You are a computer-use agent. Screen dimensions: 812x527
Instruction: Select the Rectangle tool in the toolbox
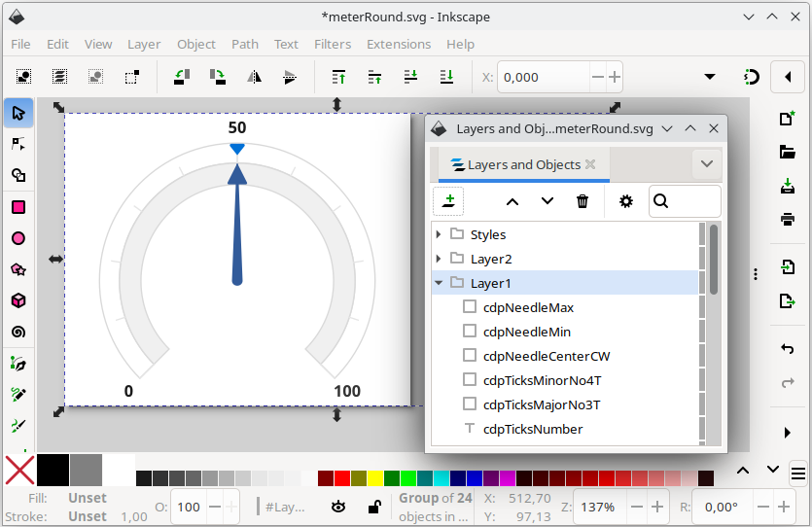18,207
